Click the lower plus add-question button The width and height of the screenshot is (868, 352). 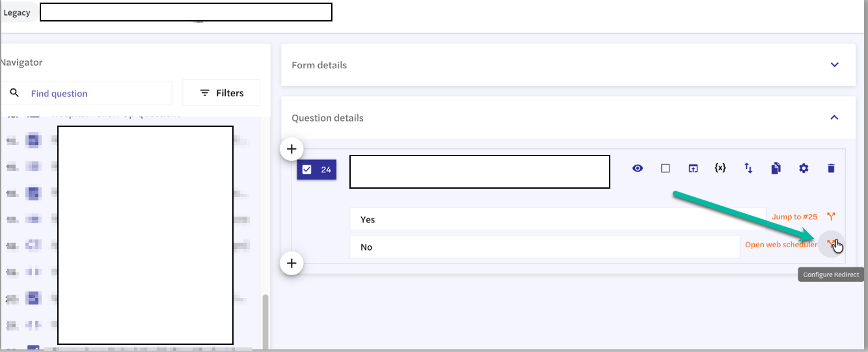[x=292, y=264]
